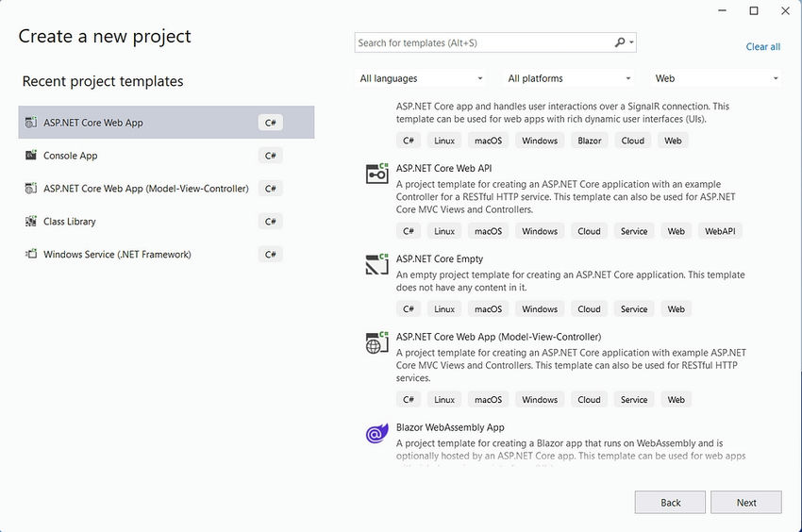Viewport: 802px width, 532px height.
Task: Expand the Web project type dropdown
Action: [x=715, y=78]
